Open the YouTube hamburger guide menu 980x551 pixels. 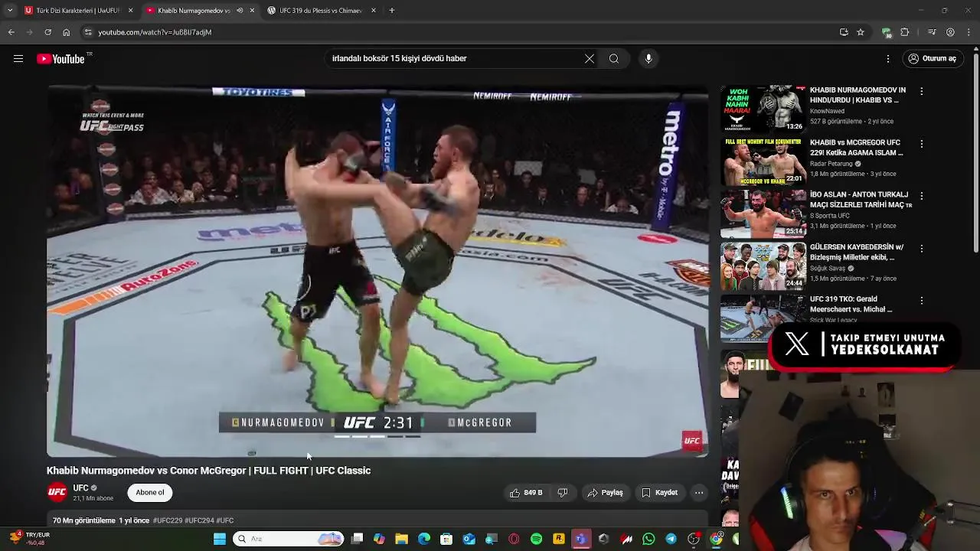coord(18,59)
